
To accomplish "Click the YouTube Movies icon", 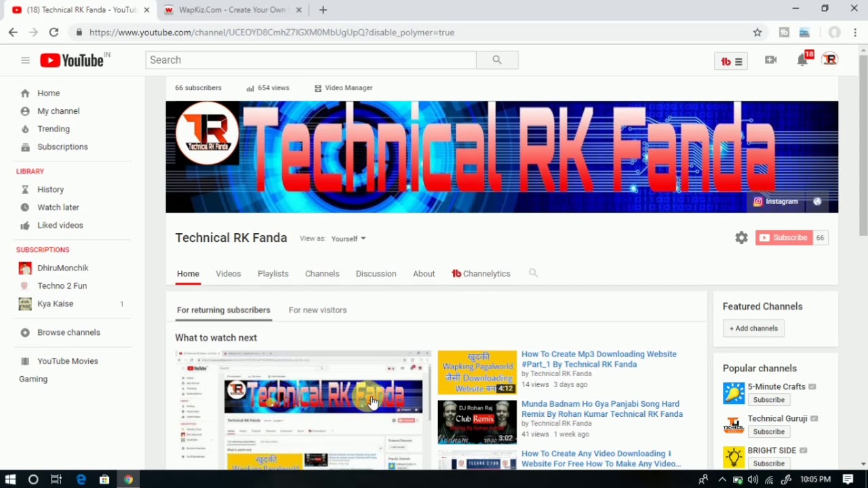I will coord(25,361).
